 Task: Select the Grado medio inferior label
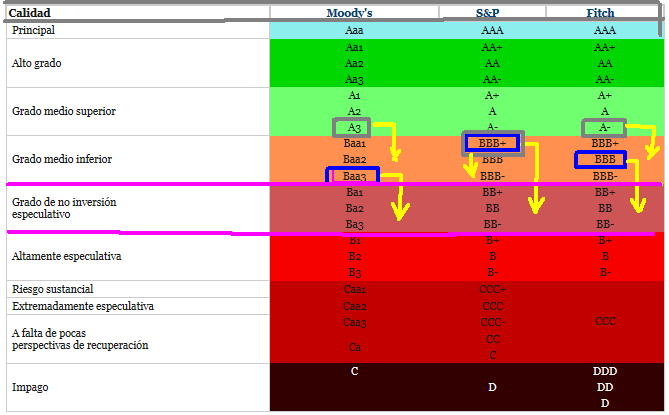(61, 160)
